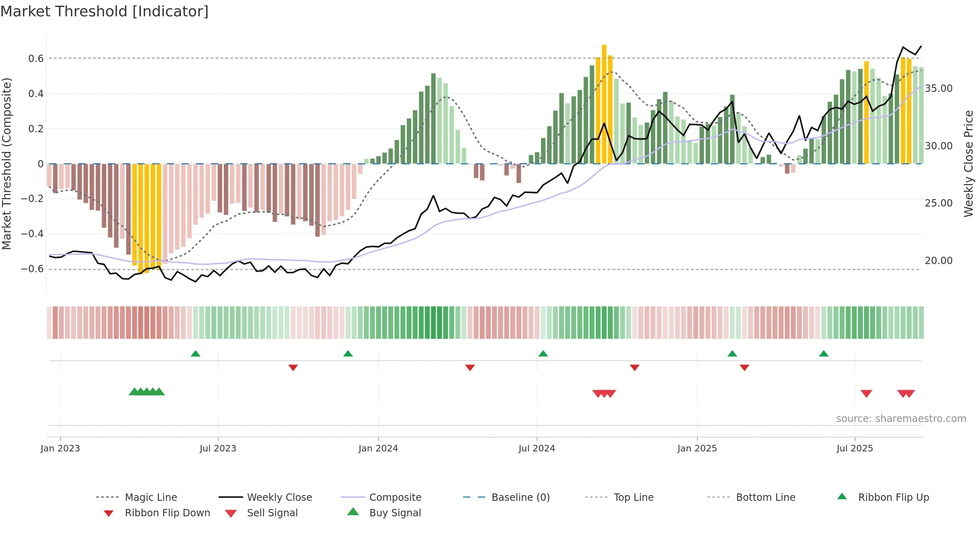Toggle the Composite legend entry
Screen dimensions: 980x551
coord(381,497)
